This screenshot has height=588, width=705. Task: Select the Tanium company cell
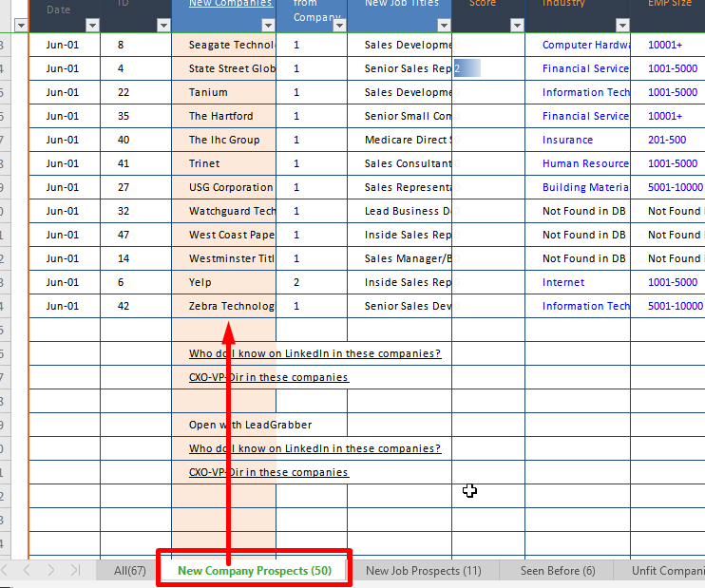click(x=224, y=92)
